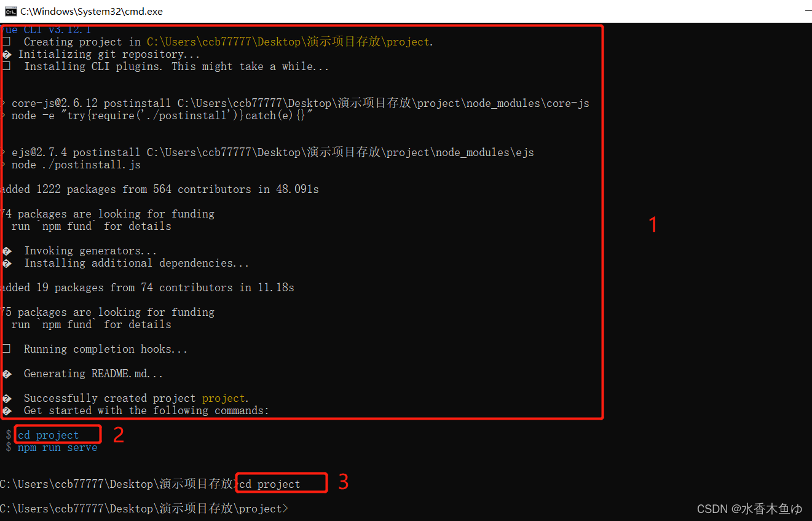Click '74 packages are looking for funding' line
This screenshot has height=521, width=812.
108,214
